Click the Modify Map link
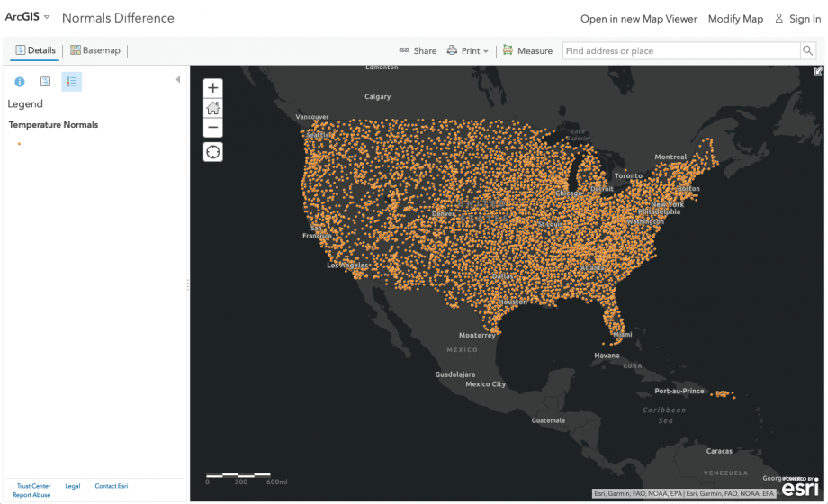This screenshot has height=504, width=828. pyautogui.click(x=735, y=19)
